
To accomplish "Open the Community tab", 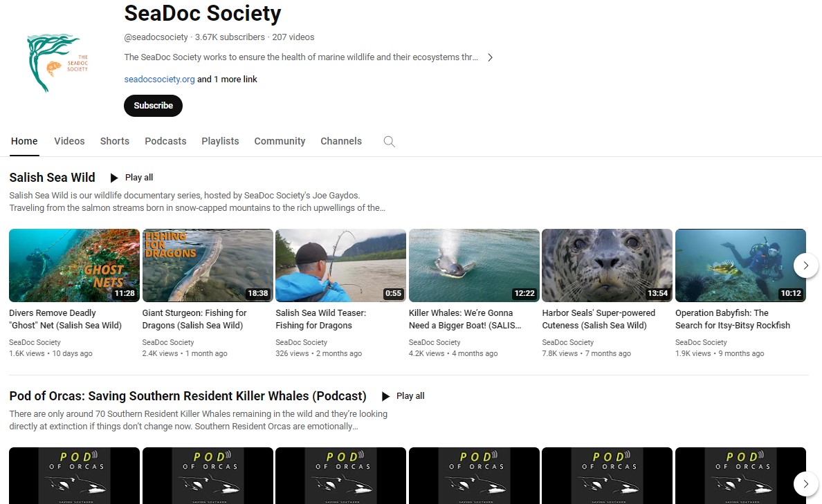I will point(280,141).
